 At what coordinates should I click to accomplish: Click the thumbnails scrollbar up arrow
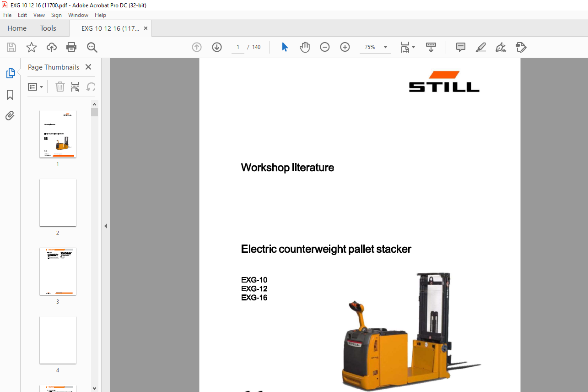(x=95, y=104)
